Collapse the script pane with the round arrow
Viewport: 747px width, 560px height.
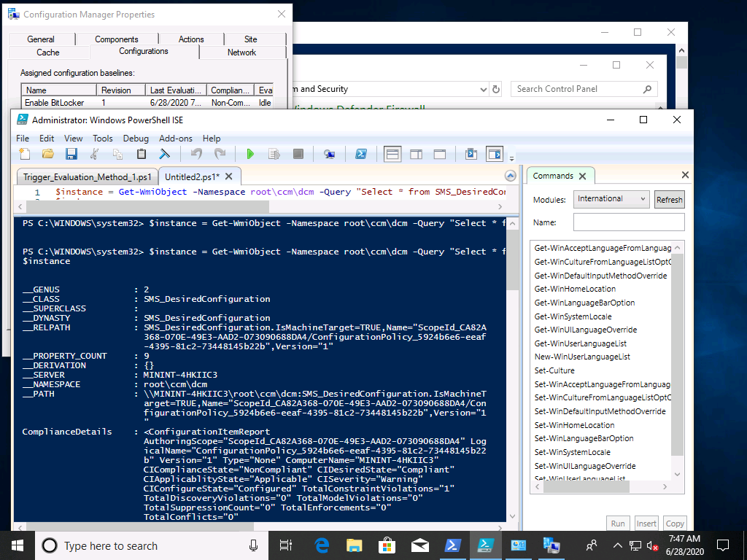coord(510,176)
